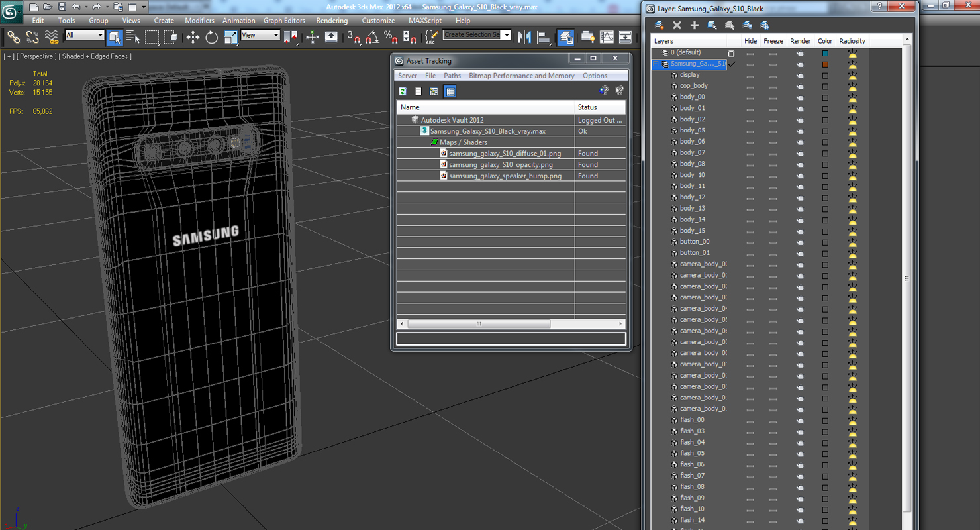Check the 0 (default) layer current box
The image size is (980, 530).
731,53
